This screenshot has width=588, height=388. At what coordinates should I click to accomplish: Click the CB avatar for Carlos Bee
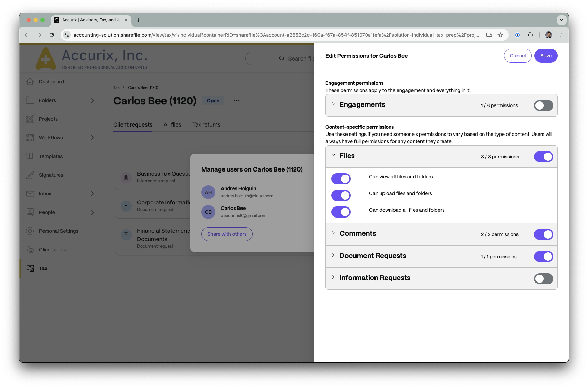pos(208,212)
